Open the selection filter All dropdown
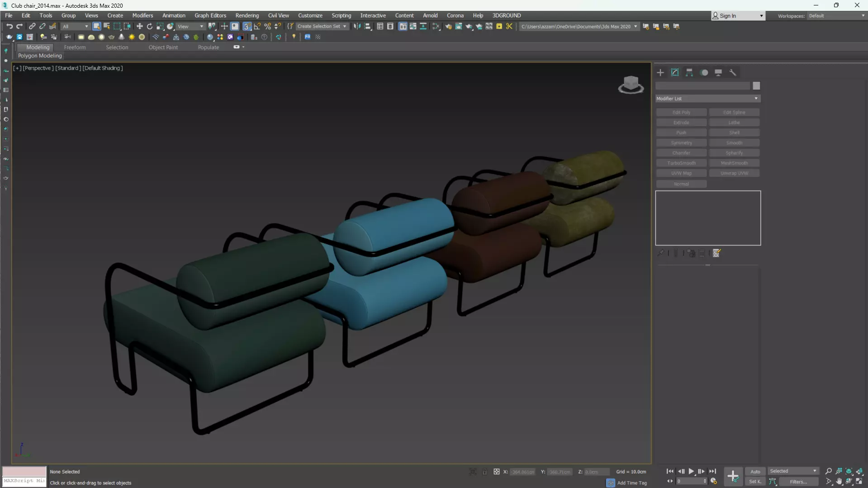 coord(75,26)
